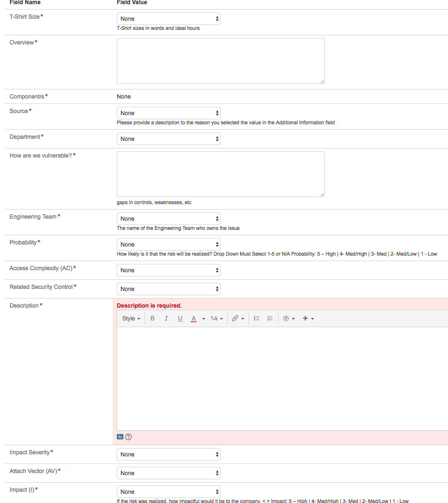Open the Attach Vector (AV) dropdown
Viewport: 448px width, 503px height.
point(169,473)
